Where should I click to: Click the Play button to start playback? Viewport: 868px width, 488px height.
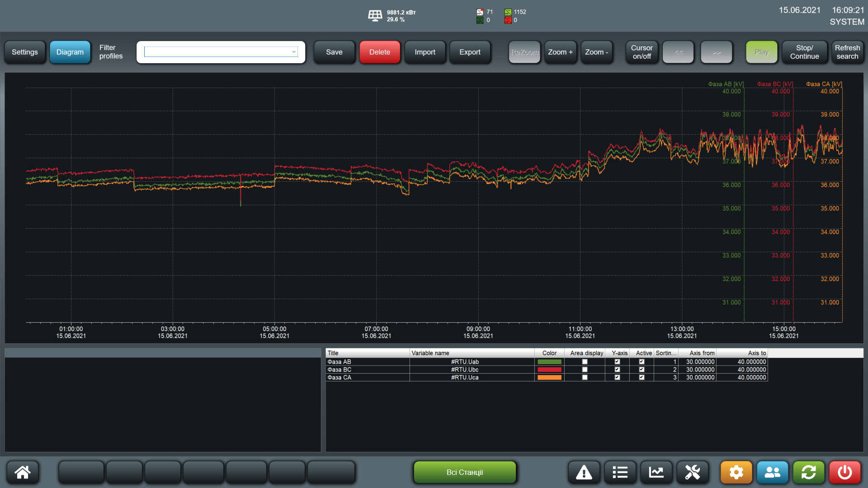pyautogui.click(x=761, y=52)
